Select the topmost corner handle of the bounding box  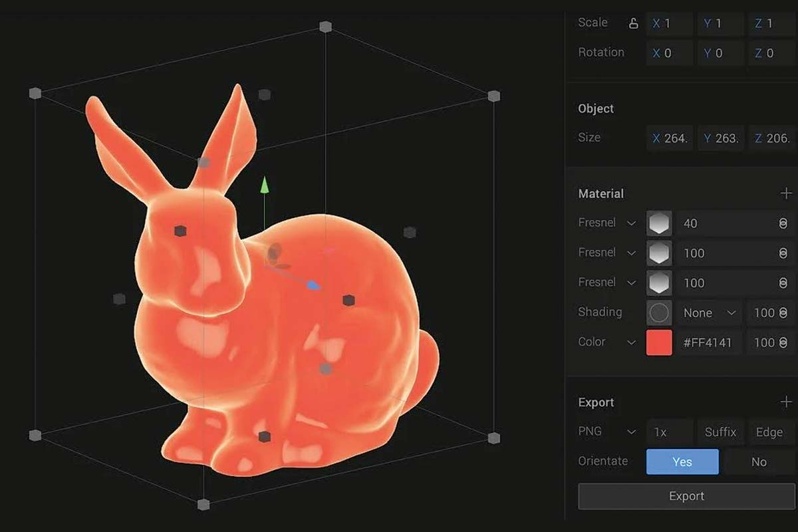[x=325, y=27]
